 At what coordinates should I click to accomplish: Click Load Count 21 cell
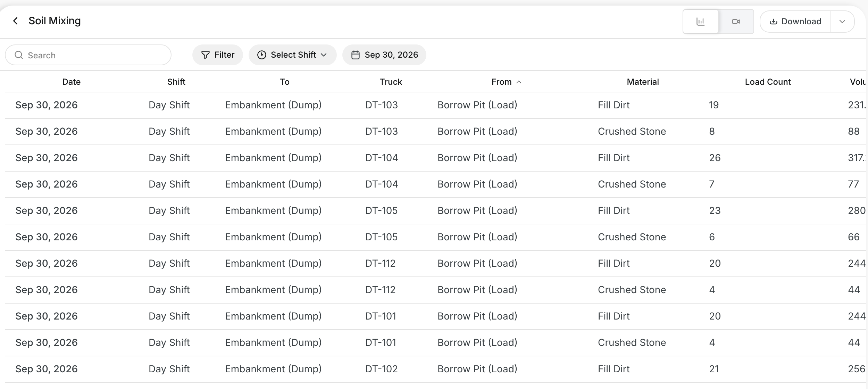click(x=714, y=369)
